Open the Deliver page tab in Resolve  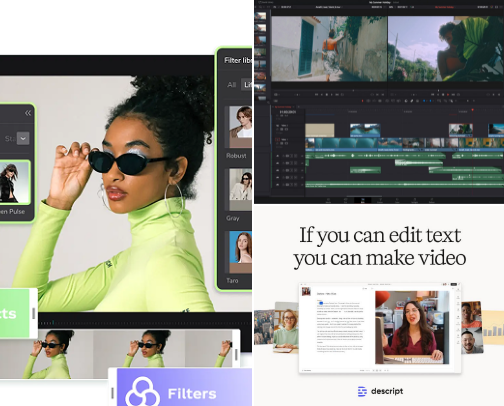pos(432,200)
